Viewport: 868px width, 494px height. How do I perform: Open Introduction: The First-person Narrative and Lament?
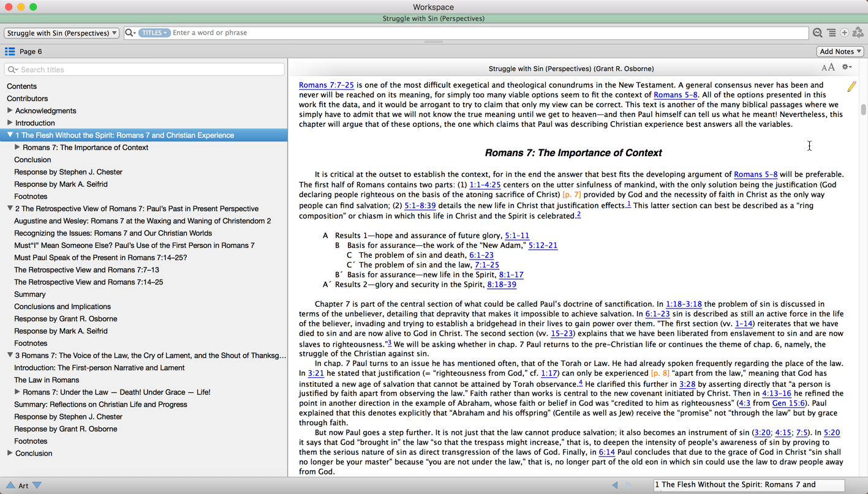99,368
